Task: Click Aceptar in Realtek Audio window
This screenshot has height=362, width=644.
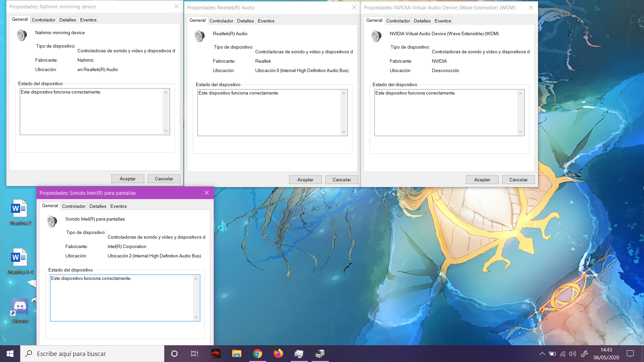Action: coord(306,180)
